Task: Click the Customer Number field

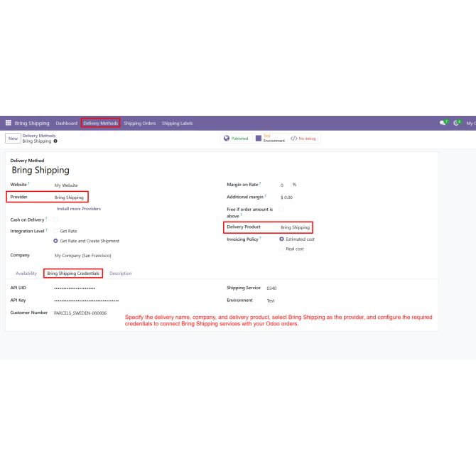Action: point(80,313)
